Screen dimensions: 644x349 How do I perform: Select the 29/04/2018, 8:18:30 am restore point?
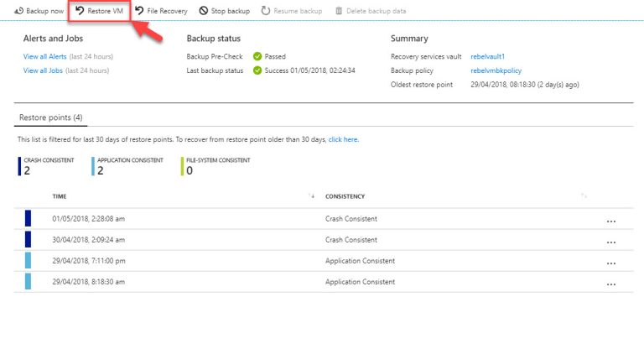point(87,283)
